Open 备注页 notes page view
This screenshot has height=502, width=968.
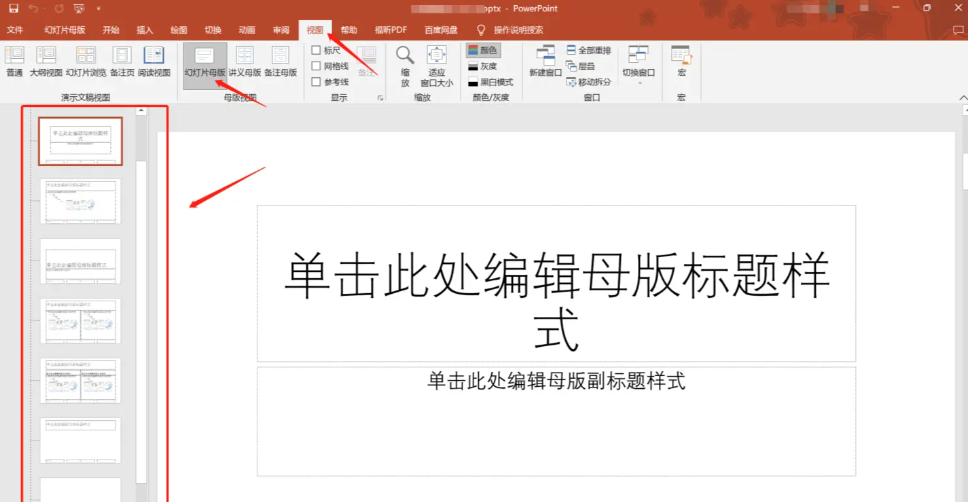122,61
